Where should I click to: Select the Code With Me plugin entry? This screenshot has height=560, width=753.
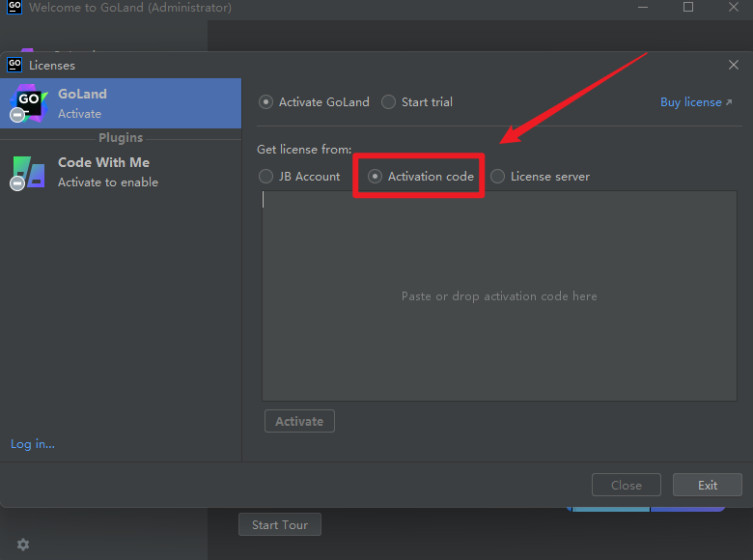coord(121,173)
